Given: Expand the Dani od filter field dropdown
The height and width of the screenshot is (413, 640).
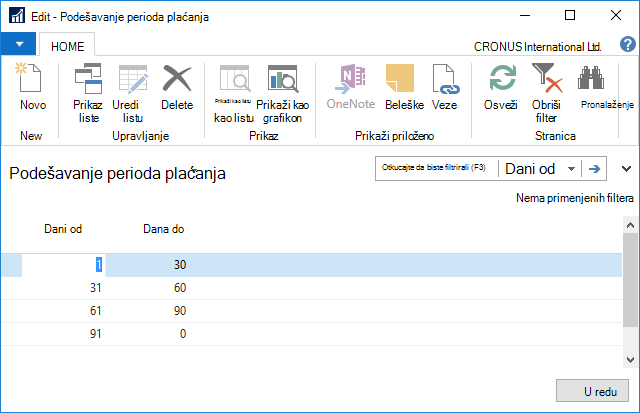Looking at the screenshot, I should click(x=571, y=169).
